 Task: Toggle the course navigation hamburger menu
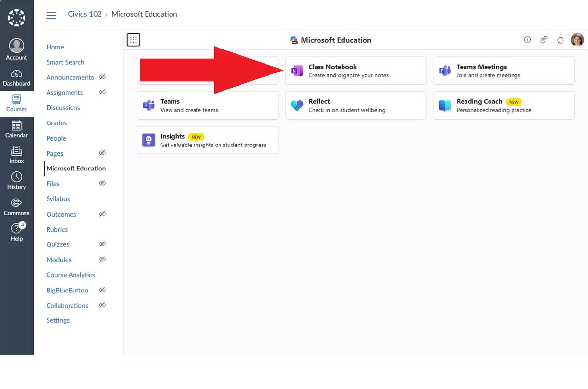(x=51, y=15)
